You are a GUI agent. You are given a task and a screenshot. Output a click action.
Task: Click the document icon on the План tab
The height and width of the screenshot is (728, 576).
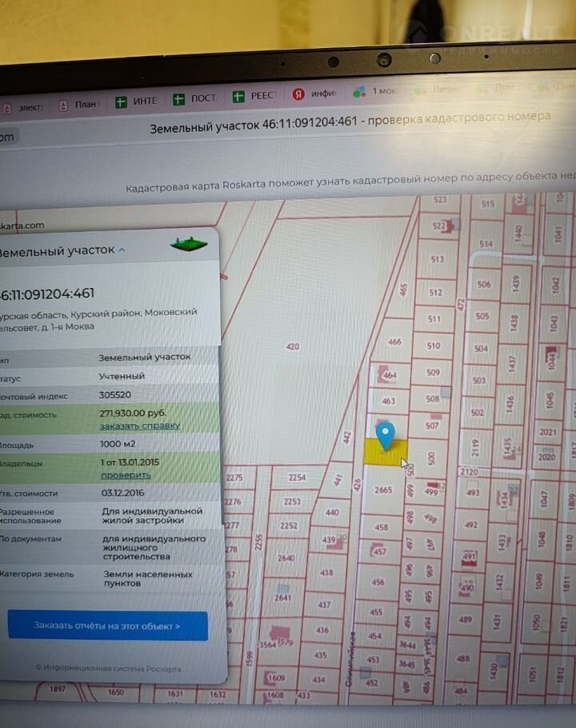point(63,104)
